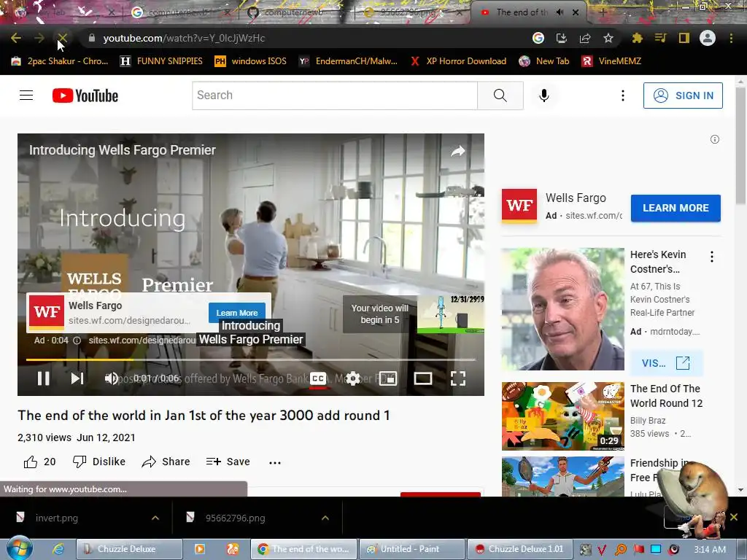
Task: Expand invert.png download options
Action: coord(155,518)
